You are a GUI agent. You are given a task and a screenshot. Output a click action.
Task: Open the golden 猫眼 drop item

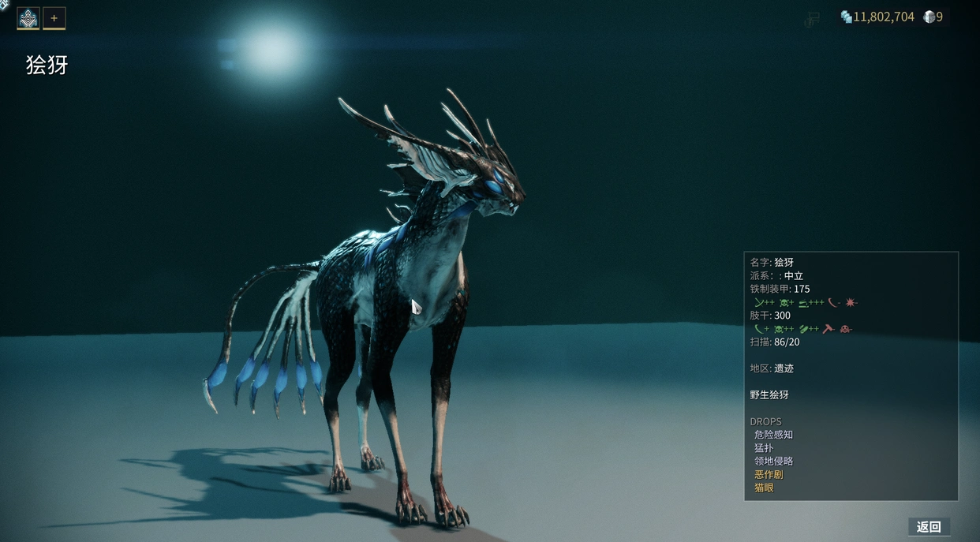764,488
